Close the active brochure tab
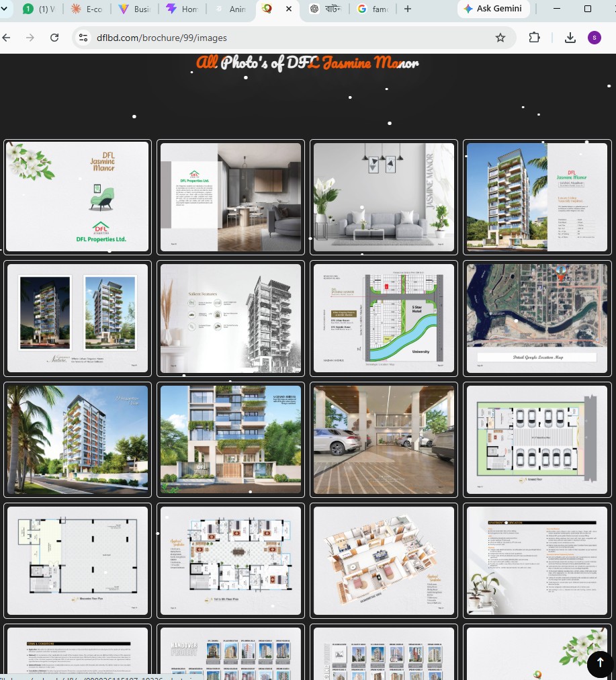The height and width of the screenshot is (680, 616). 289,9
